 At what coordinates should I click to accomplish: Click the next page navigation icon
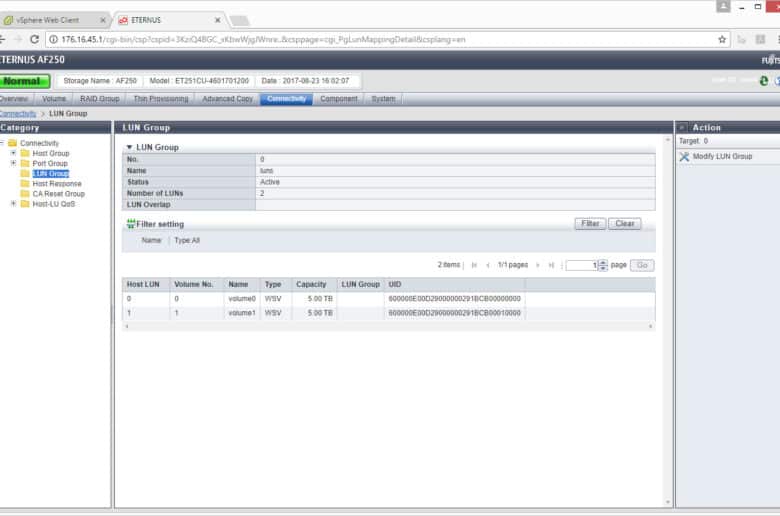pyautogui.click(x=538, y=265)
